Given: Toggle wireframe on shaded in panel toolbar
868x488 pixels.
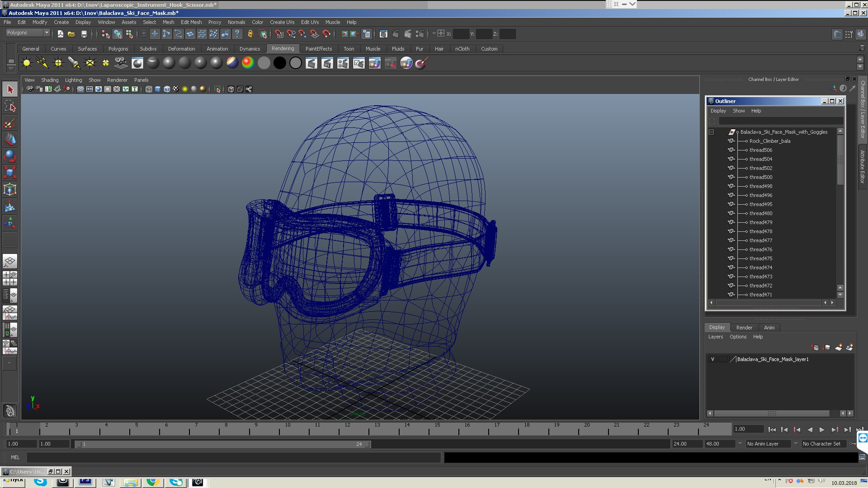Looking at the screenshot, I should (x=167, y=89).
